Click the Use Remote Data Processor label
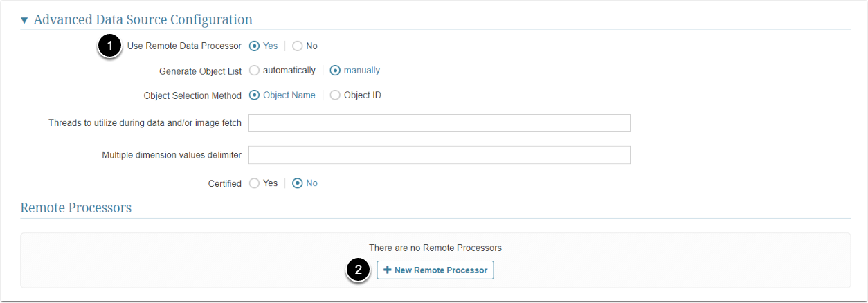 coord(184,46)
